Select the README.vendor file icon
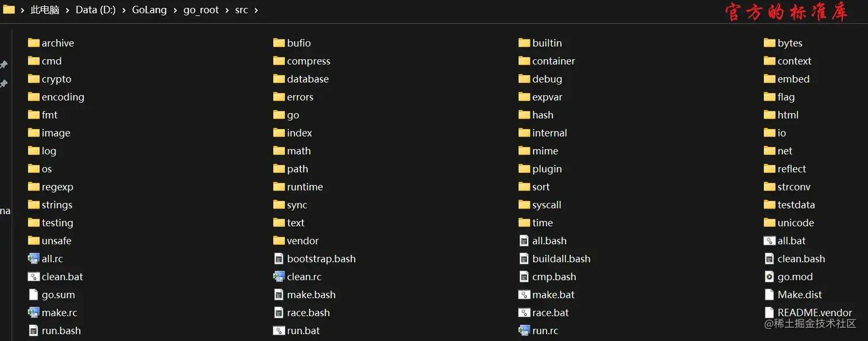The image size is (868, 341). (769, 313)
